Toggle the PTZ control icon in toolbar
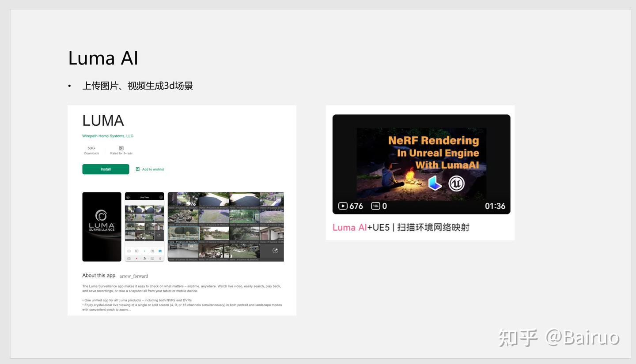Screen dimensions: 636x364 pos(144,258)
